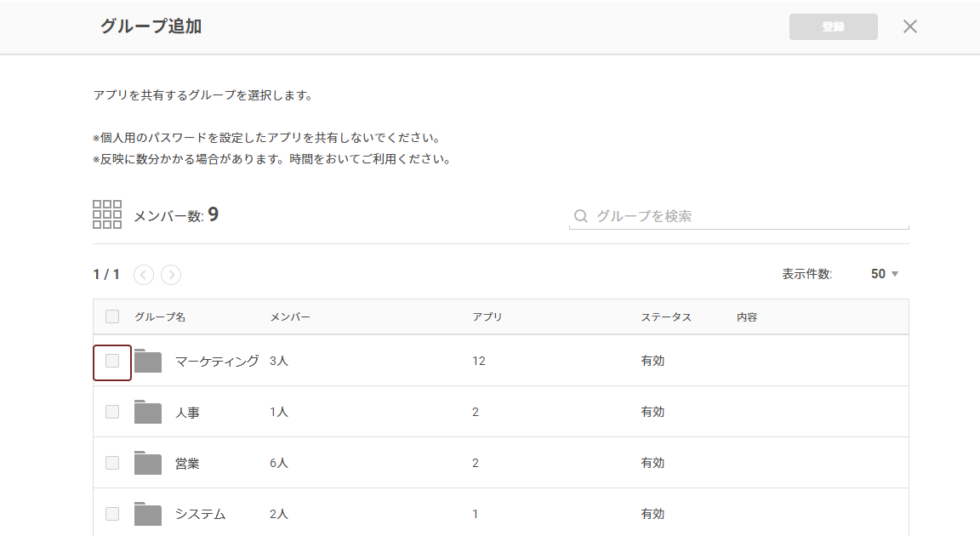This screenshot has height=536, width=980.
Task: Tick the 人事 group checkbox
Action: [112, 412]
